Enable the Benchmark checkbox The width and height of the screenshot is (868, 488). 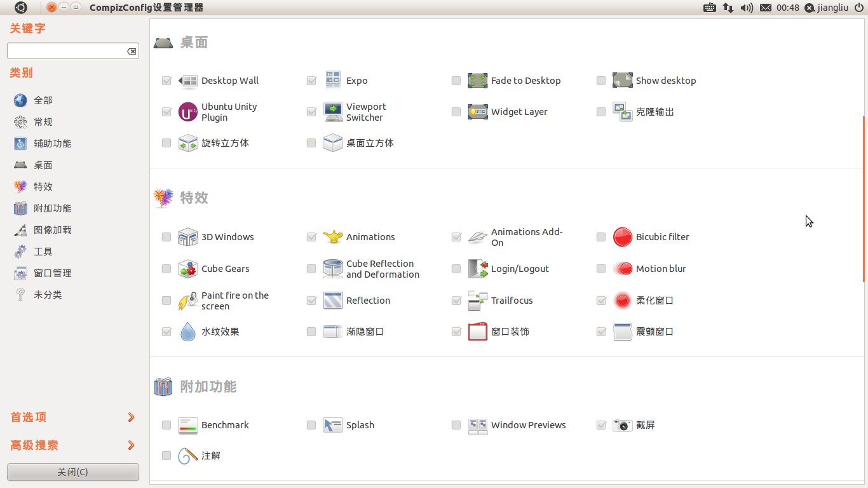[166, 425]
